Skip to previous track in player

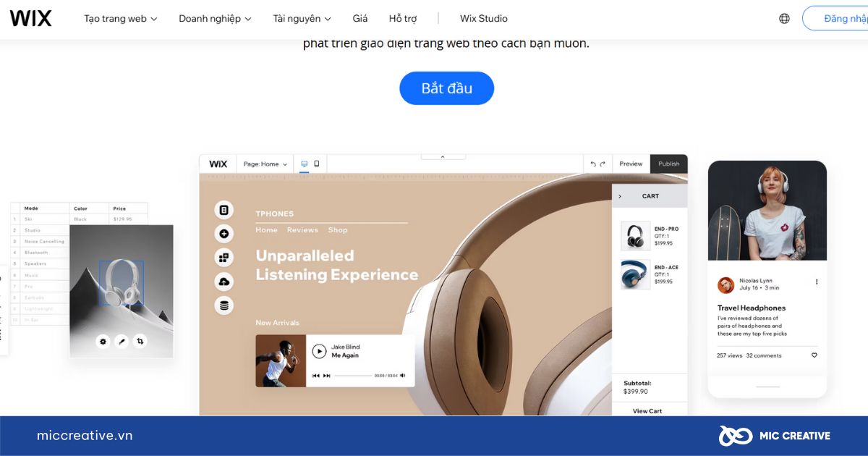(316, 376)
